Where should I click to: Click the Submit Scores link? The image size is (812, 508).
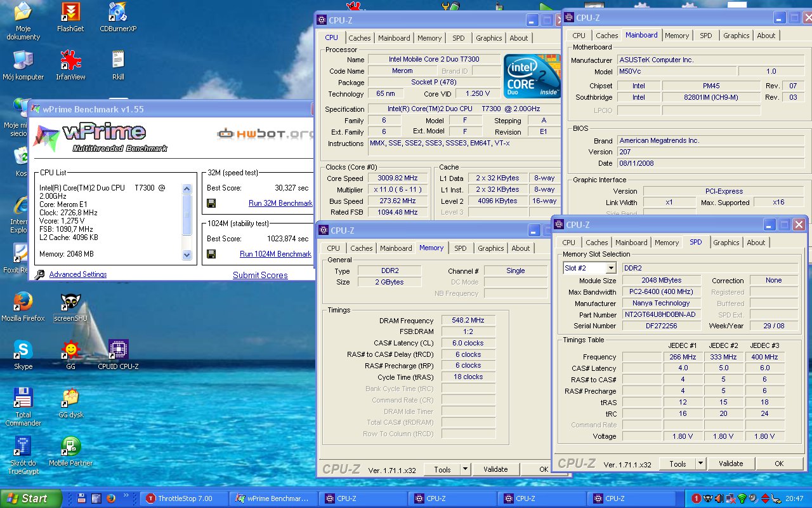point(260,275)
